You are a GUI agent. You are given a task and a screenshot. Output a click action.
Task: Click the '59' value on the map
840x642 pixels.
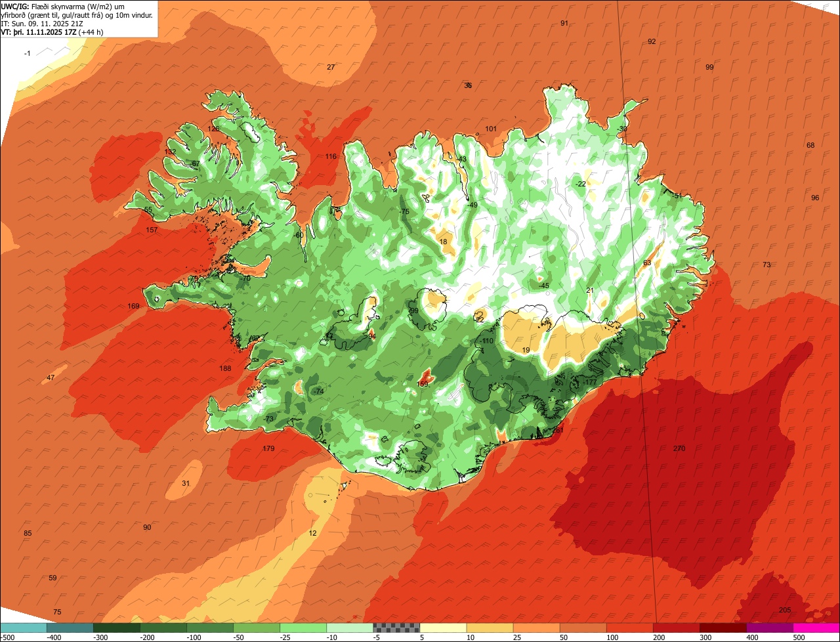click(x=52, y=578)
